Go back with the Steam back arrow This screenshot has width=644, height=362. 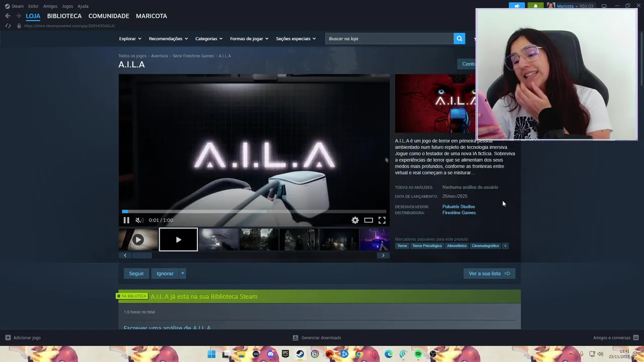click(x=8, y=16)
